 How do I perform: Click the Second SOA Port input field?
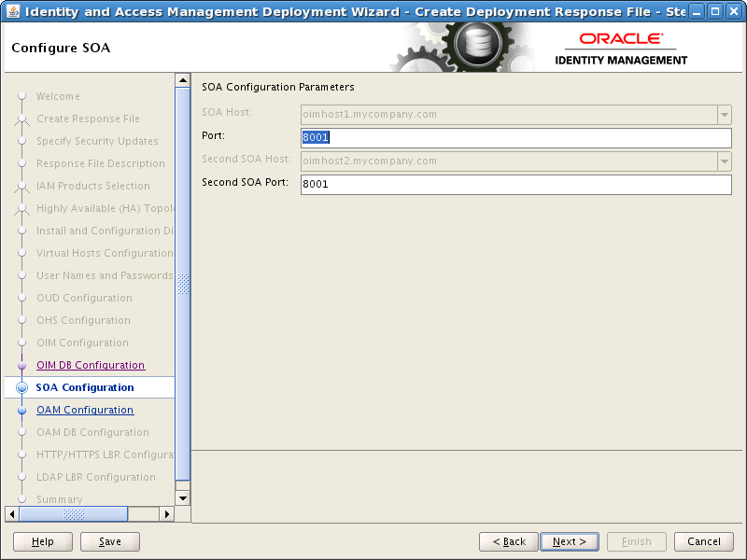pyautogui.click(x=516, y=184)
